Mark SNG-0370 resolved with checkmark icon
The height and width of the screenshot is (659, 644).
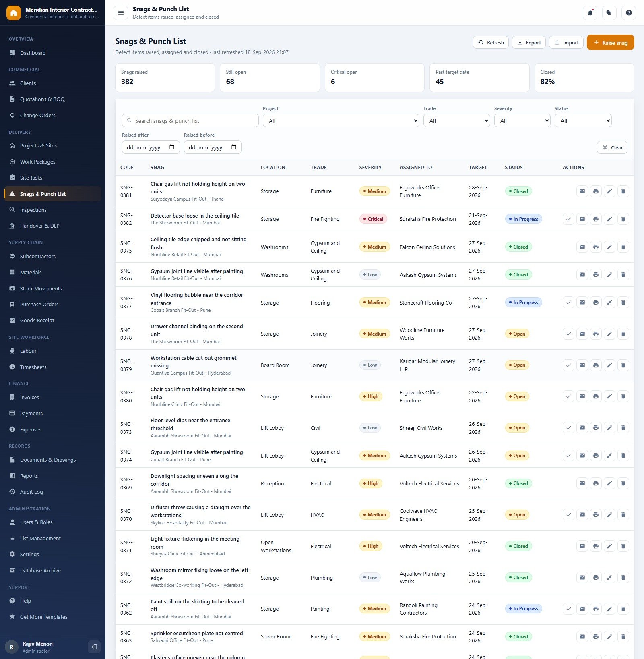568,515
